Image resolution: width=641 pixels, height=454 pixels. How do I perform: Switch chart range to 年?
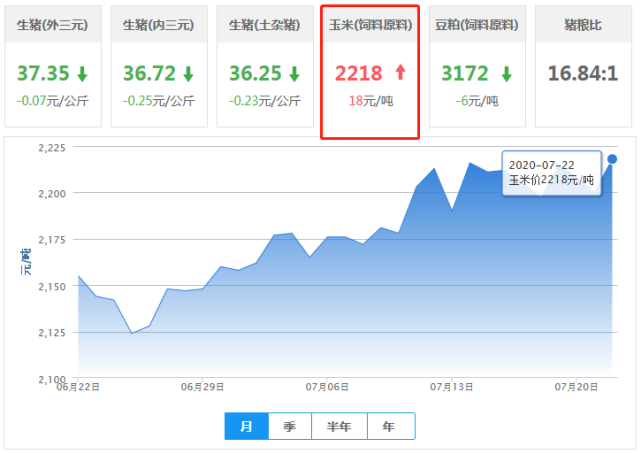point(391,426)
